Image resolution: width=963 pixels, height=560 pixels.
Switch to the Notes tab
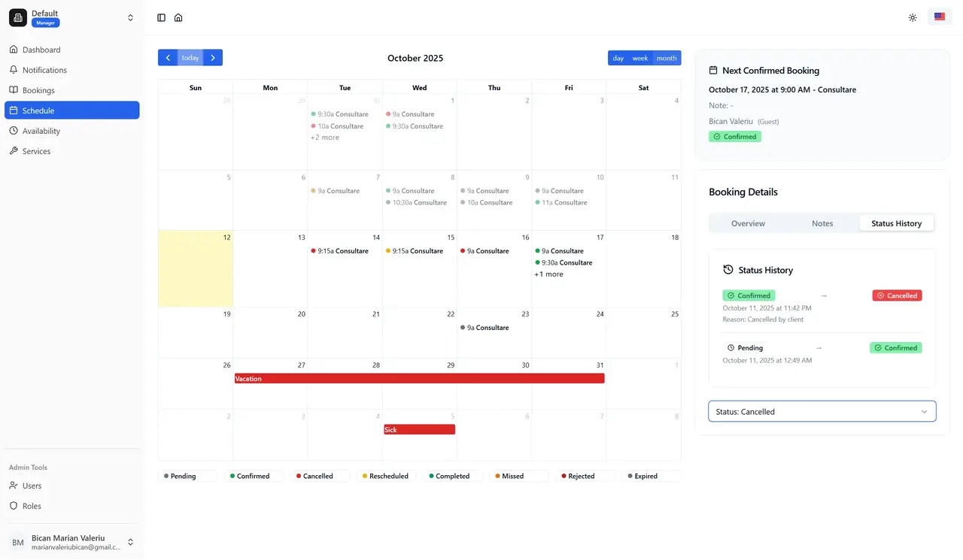(x=822, y=223)
